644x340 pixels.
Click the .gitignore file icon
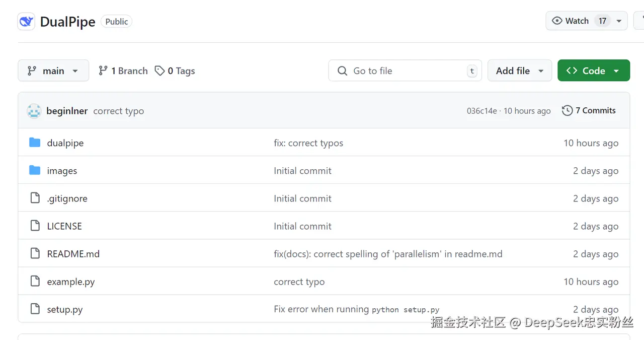tap(35, 198)
